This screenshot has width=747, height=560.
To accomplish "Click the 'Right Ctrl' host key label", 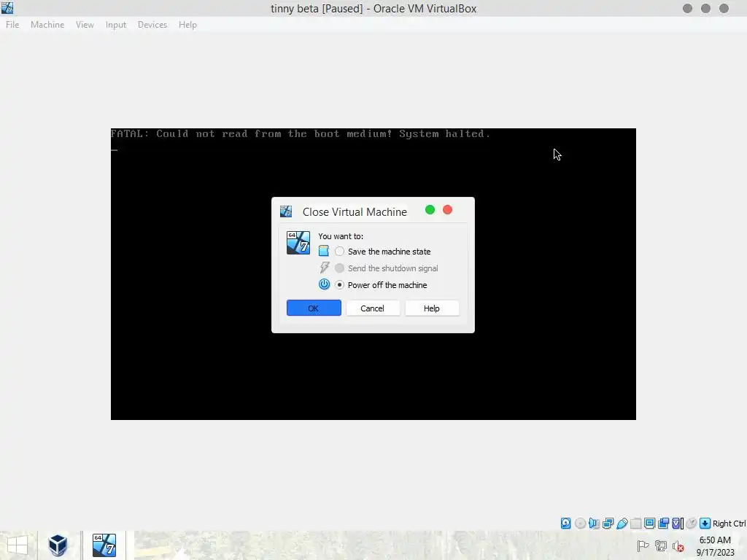I will click(729, 524).
